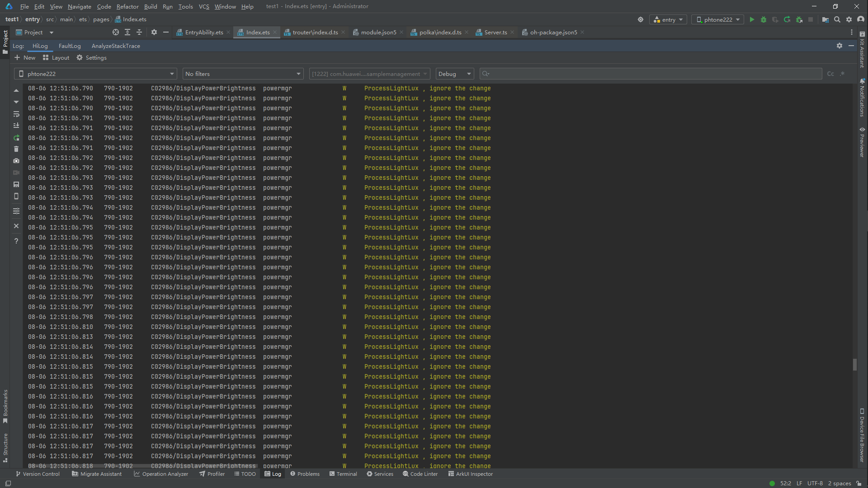
Task: Open the Debug log level dropdown
Action: [x=454, y=74]
